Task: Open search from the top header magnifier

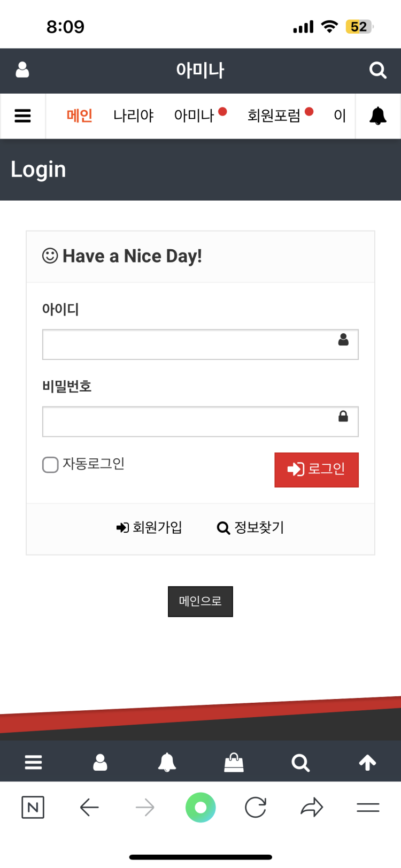Action: tap(377, 70)
